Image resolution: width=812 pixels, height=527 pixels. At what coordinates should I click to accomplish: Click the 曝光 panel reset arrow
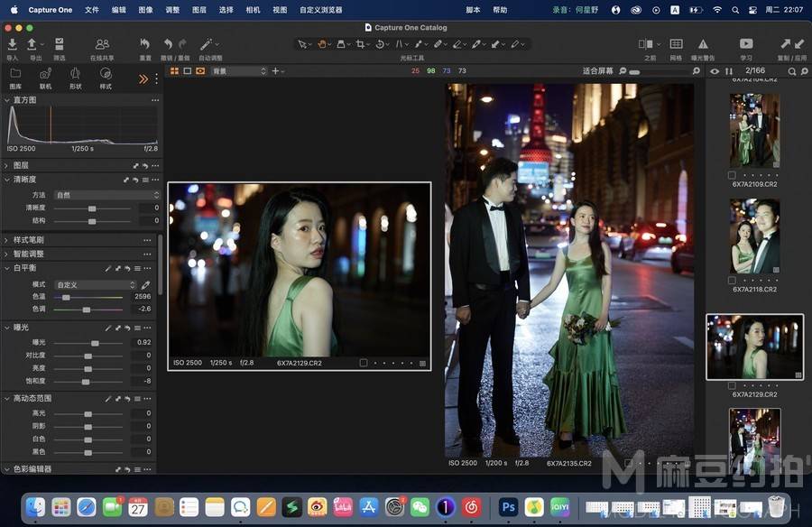coord(127,328)
